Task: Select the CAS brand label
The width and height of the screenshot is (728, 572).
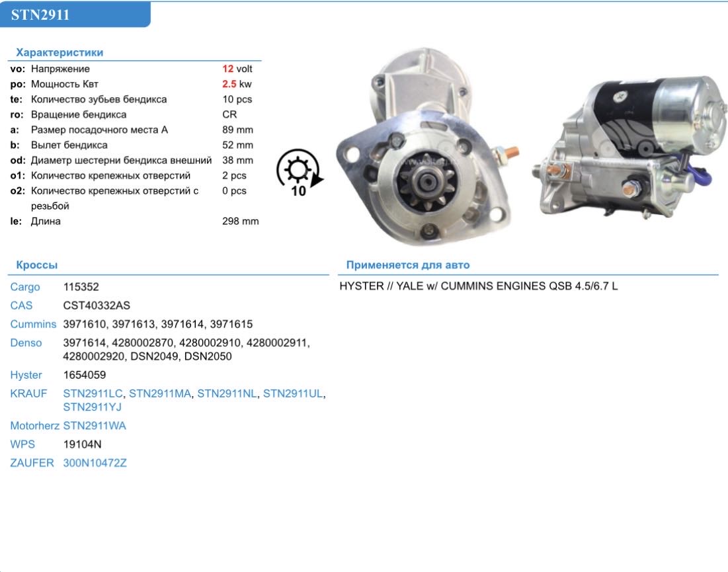Action: (x=21, y=306)
